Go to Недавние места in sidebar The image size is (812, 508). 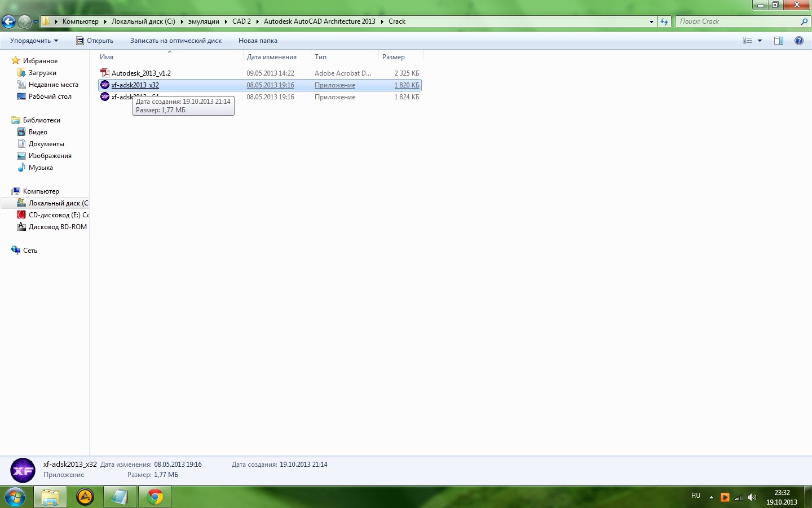pyautogui.click(x=54, y=85)
